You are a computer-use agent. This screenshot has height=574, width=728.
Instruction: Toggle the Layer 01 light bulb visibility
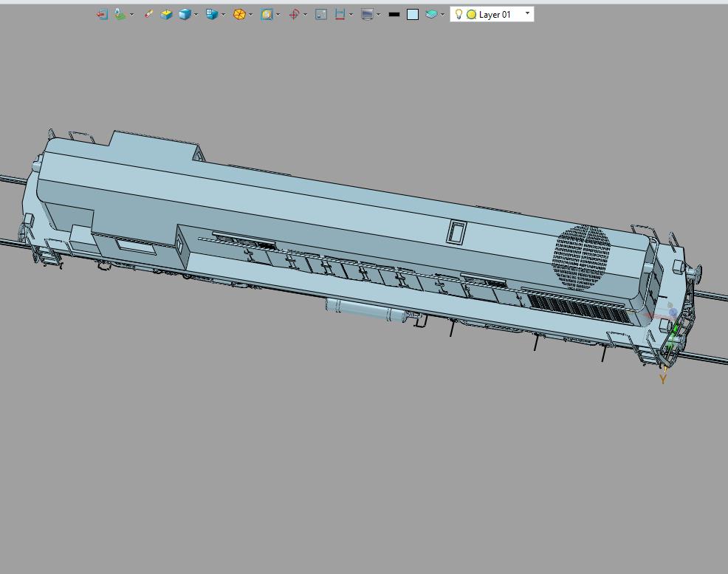(459, 14)
